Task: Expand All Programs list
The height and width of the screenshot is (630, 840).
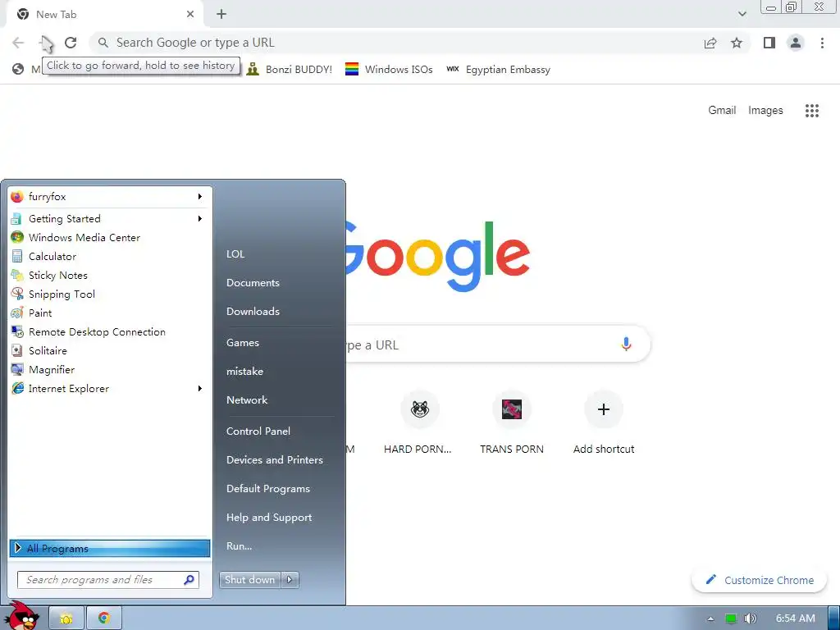Action: pos(110,548)
